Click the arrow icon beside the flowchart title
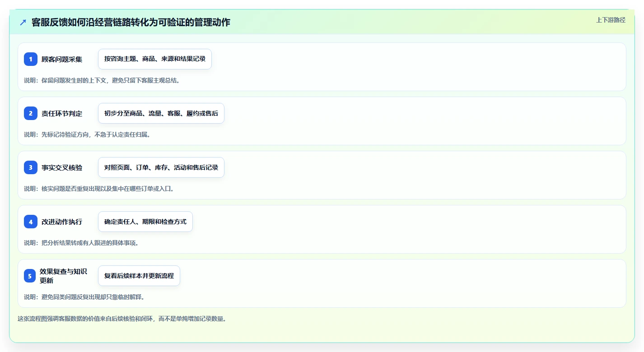 (x=23, y=22)
